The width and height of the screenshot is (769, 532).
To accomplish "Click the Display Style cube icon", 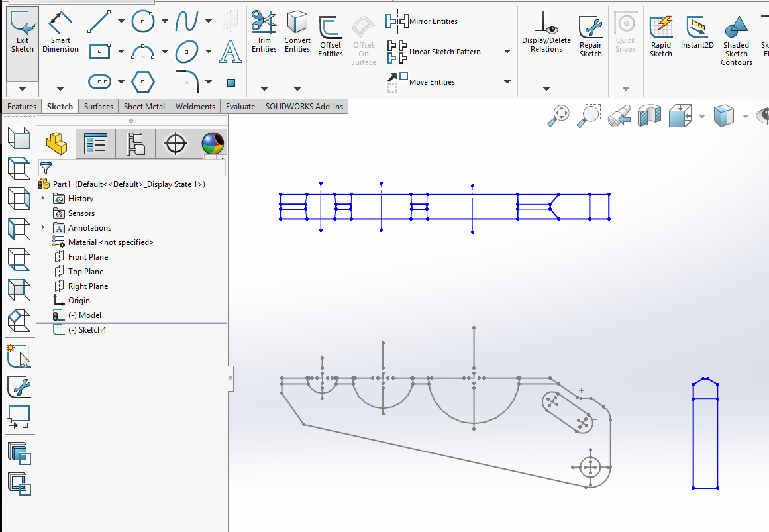I will (x=724, y=116).
